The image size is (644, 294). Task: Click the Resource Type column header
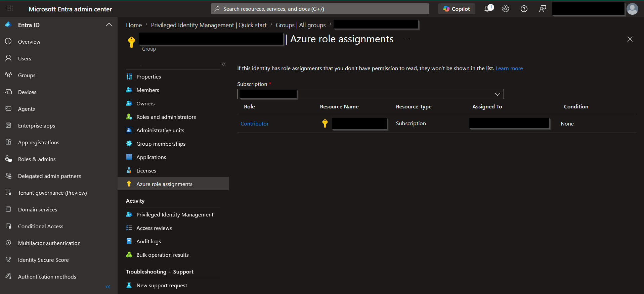414,107
